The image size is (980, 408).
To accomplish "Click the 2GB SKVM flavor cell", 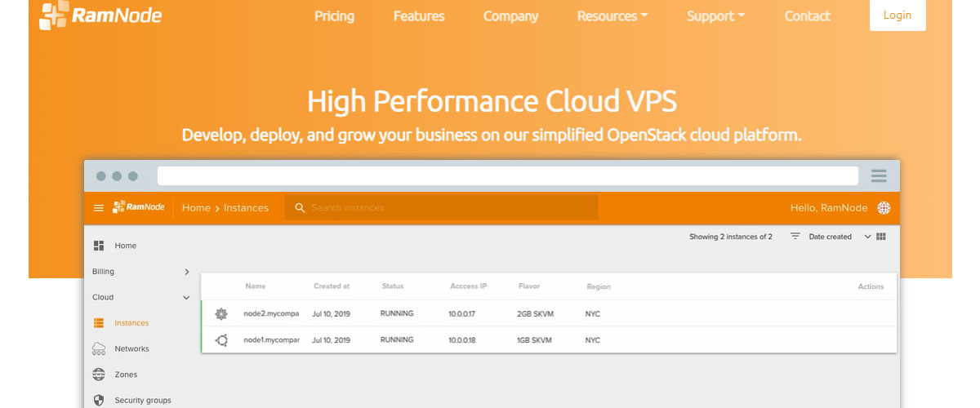I will click(536, 313).
